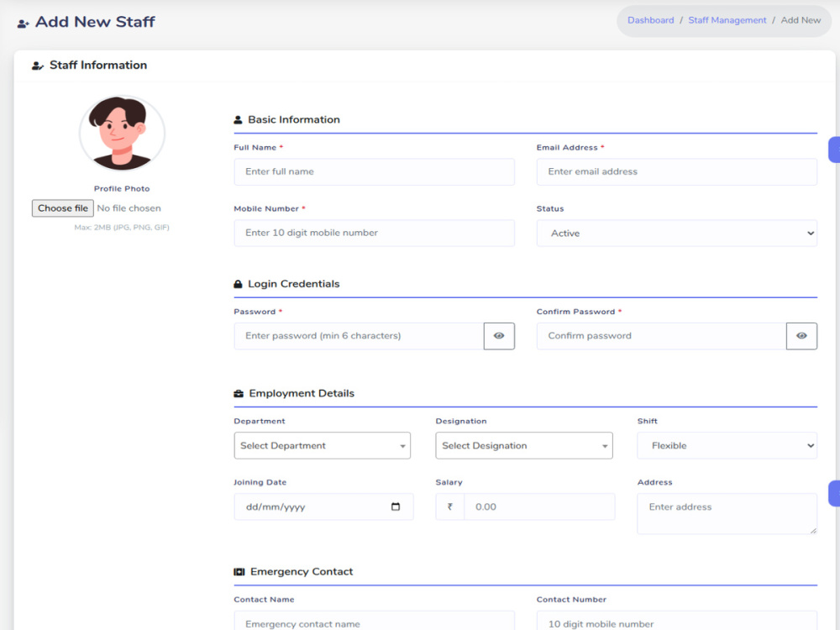Click the Login Credentials lock icon
Image resolution: width=840 pixels, height=630 pixels.
pyautogui.click(x=238, y=284)
